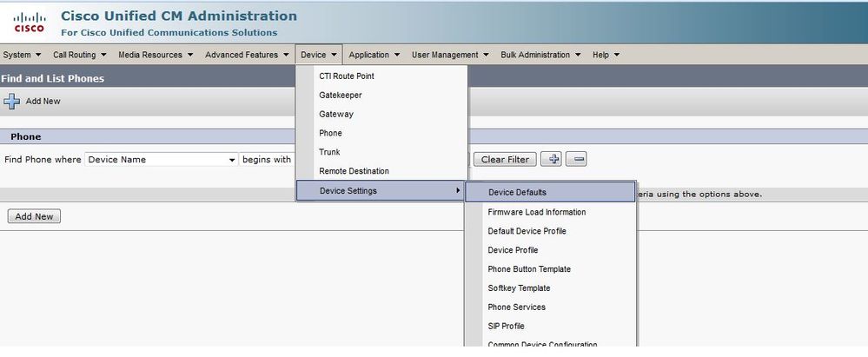Expand the System menu
The height and width of the screenshot is (357, 868).
click(x=21, y=55)
